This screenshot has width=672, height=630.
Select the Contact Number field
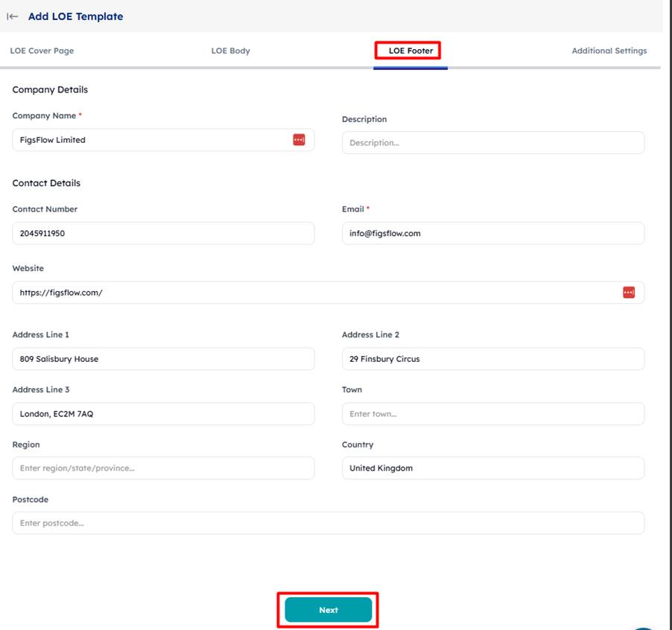[x=163, y=233]
